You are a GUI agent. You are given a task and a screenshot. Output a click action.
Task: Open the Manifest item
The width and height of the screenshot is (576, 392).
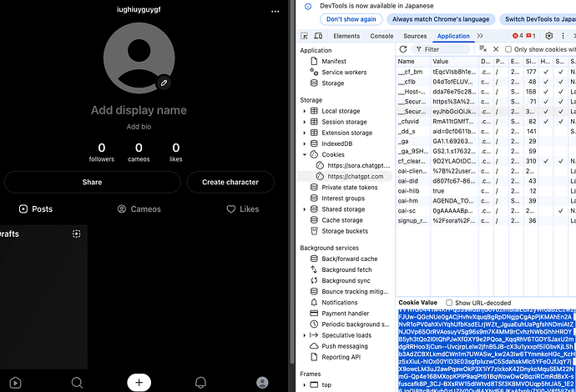coord(334,61)
